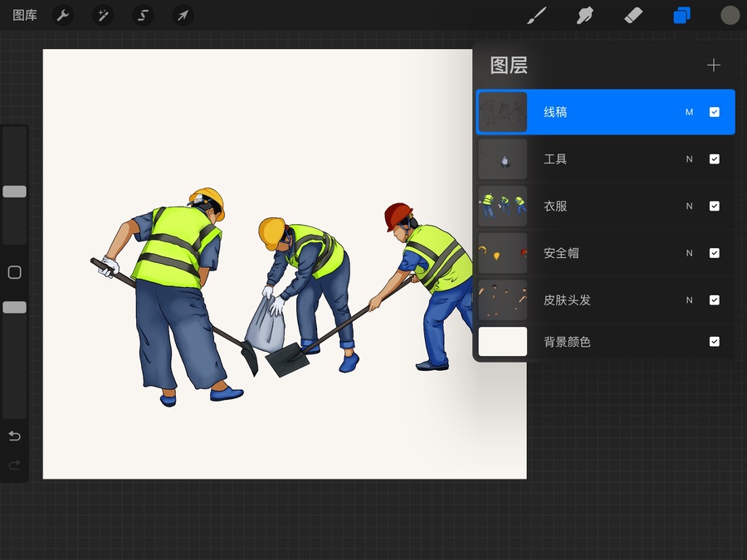Screen dimensions: 747x560
Task: Select the Smudge tool
Action: pos(585,15)
